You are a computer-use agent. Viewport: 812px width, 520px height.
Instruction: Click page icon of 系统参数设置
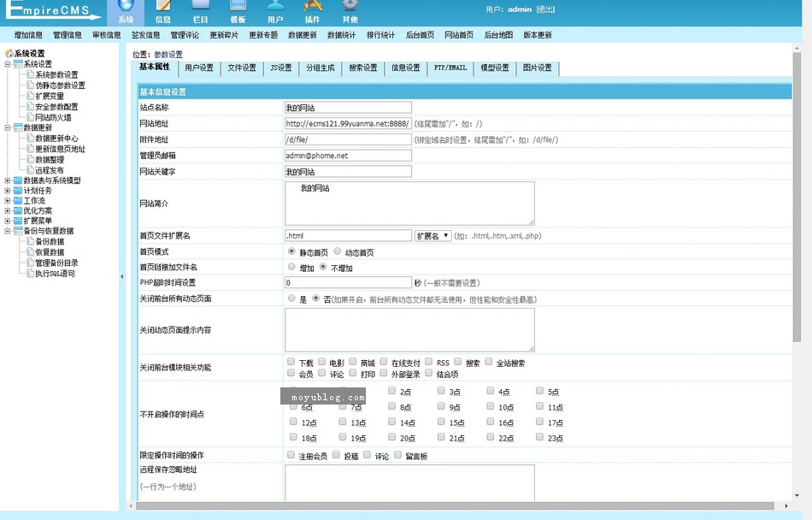30,74
